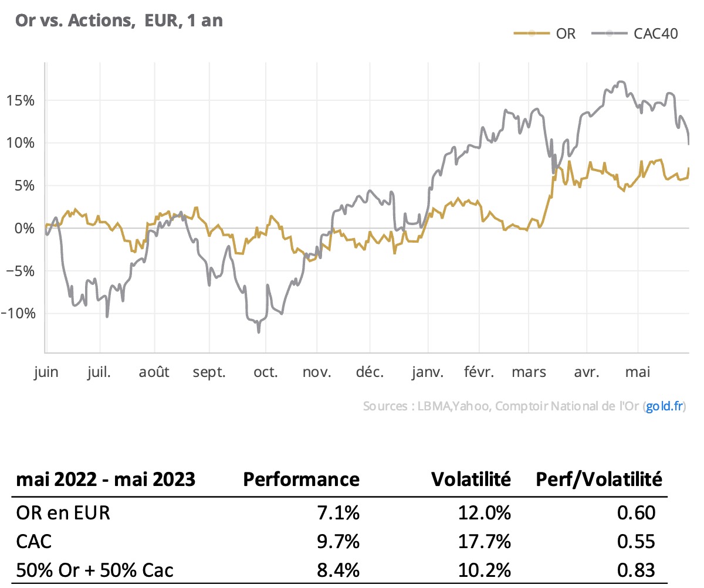The width and height of the screenshot is (704, 588).
Task: Select the 'CAC' table row label
Action: point(34,541)
